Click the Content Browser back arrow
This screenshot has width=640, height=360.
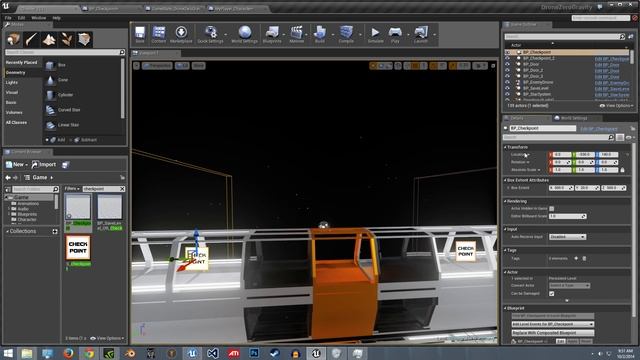pos(8,178)
